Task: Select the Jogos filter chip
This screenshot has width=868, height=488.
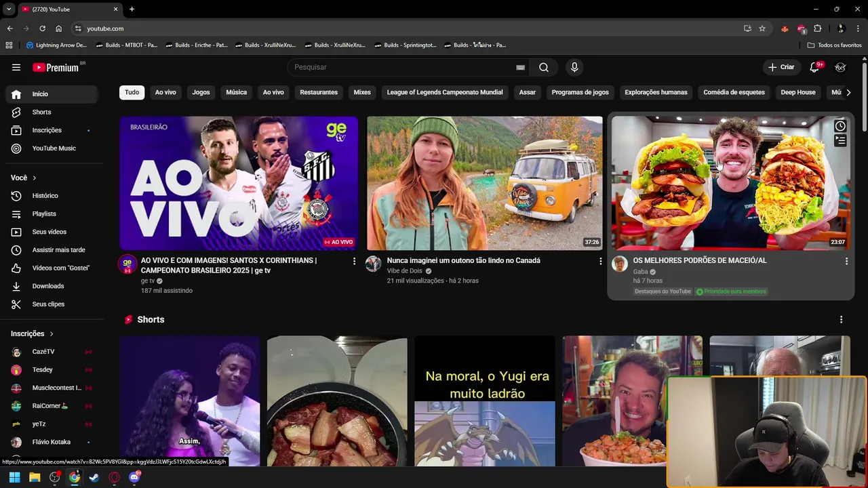Action: point(201,92)
